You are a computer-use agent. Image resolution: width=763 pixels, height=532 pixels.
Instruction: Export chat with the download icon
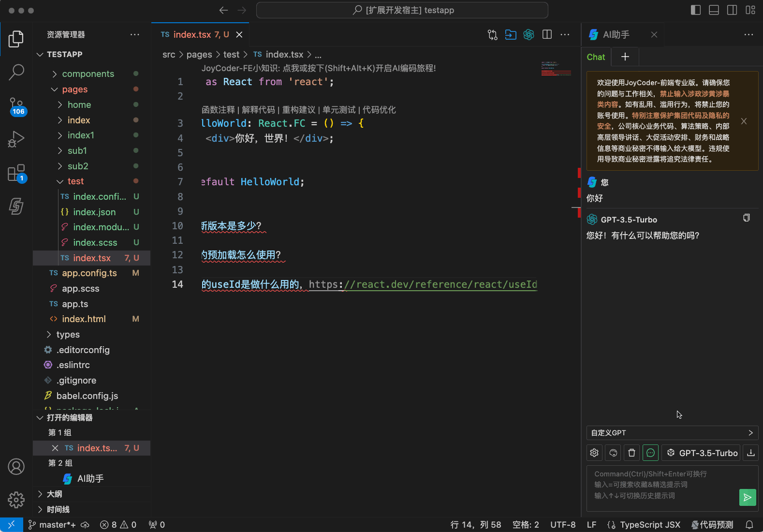tap(750, 453)
